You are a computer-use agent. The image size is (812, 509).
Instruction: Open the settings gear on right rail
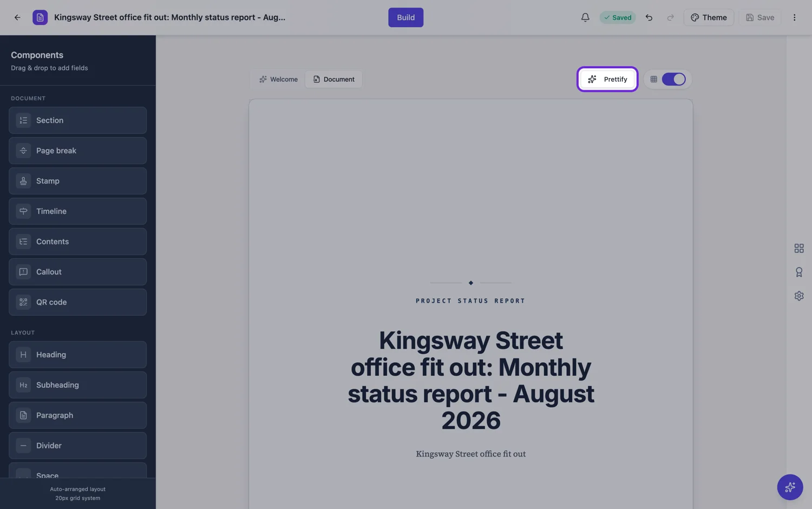pos(799,296)
